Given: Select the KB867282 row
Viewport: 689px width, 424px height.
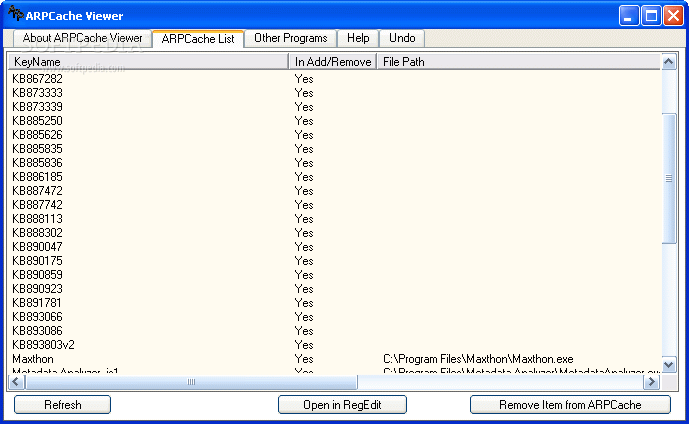Looking at the screenshot, I should tap(334, 79).
